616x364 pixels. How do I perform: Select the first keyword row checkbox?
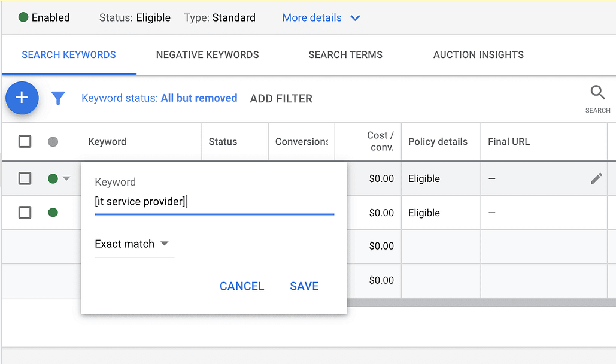pyautogui.click(x=25, y=178)
